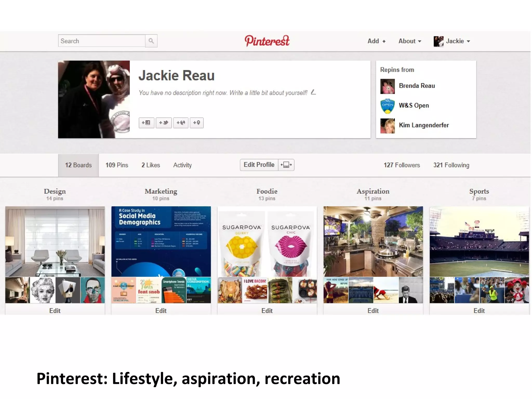Click Edit under the Design board
Screen dimensions: 532x399
(x=55, y=311)
